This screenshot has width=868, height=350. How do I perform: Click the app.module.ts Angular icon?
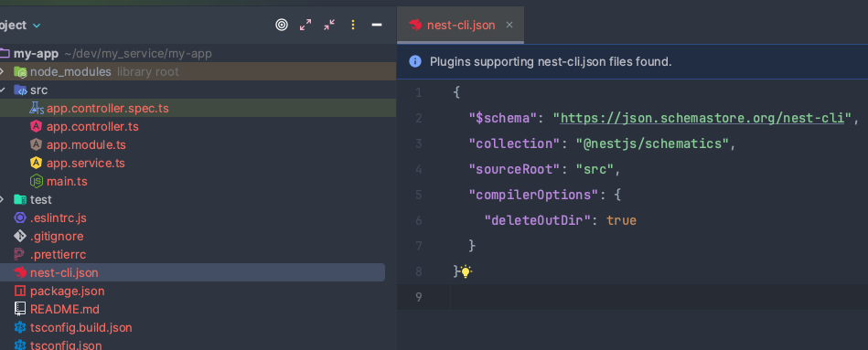36,145
